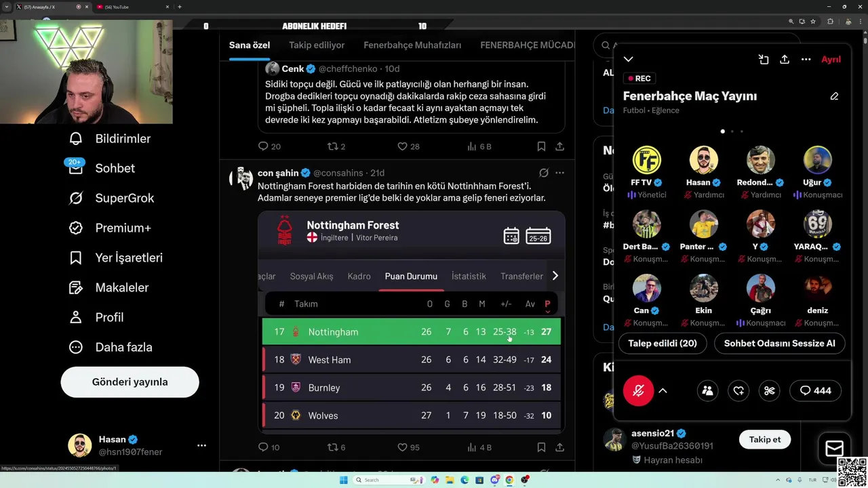
Task: Open Daha fazla circle icon in sidebar
Action: click(76, 347)
